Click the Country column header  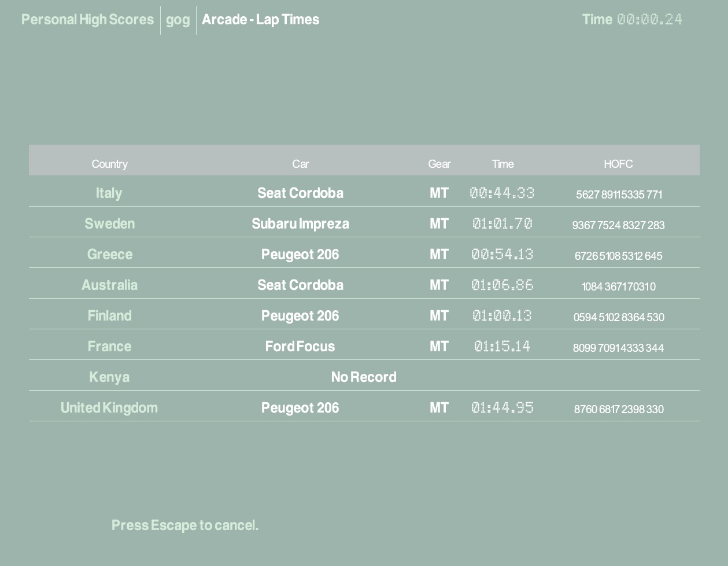pyautogui.click(x=109, y=164)
